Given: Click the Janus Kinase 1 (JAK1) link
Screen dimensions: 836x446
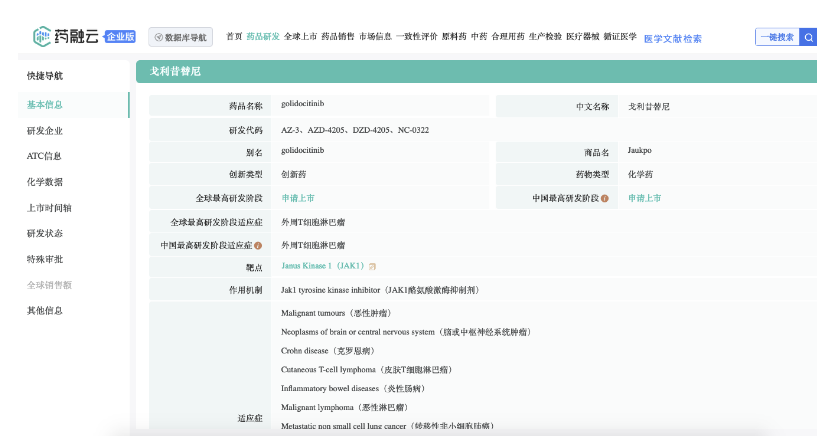Looking at the screenshot, I should [x=322, y=267].
